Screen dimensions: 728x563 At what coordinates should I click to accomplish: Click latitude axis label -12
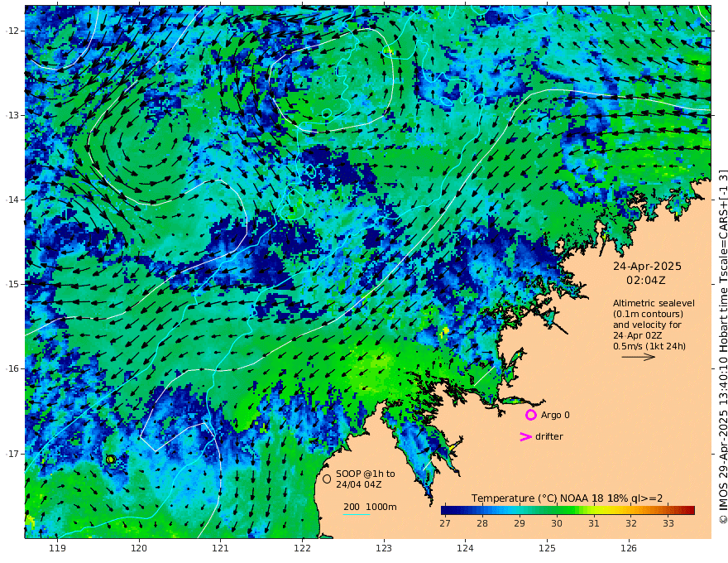tap(13, 31)
